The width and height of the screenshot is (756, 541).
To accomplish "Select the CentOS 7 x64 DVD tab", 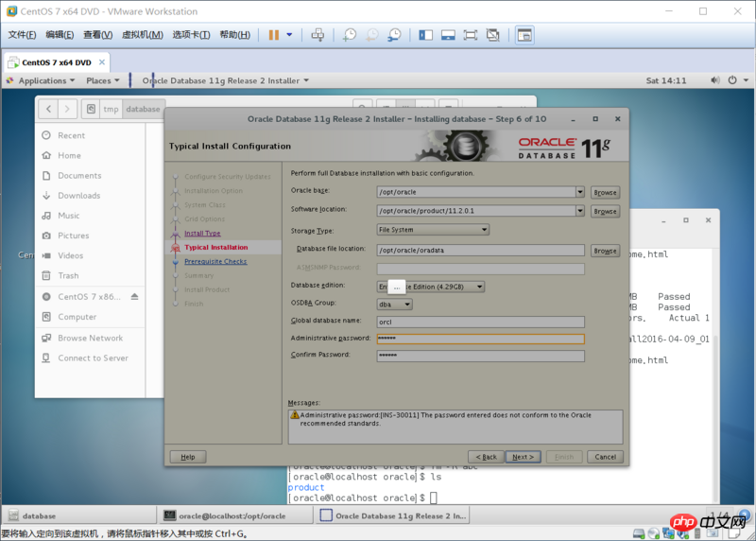I will pos(57,62).
